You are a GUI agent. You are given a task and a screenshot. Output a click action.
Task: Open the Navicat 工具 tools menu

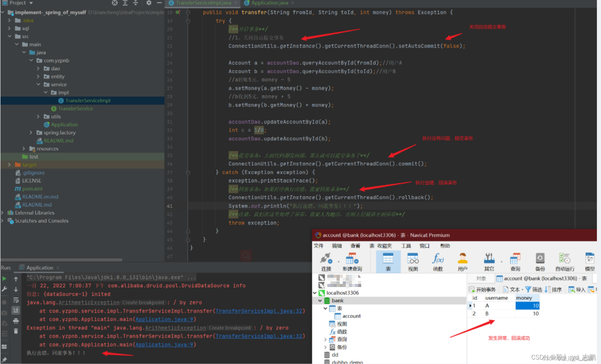[x=406, y=246]
